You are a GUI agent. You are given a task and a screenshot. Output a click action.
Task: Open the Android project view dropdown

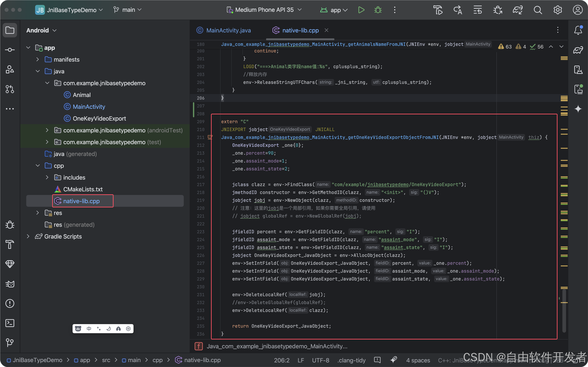41,30
